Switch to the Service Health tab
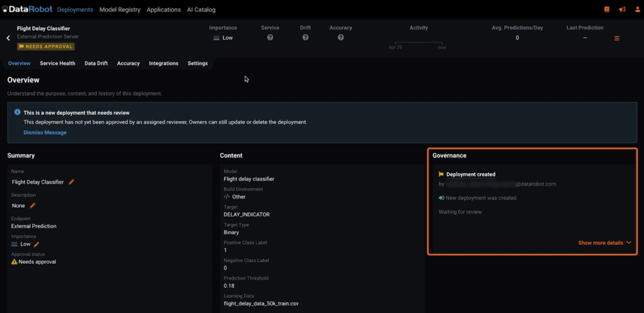Image resolution: width=644 pixels, height=313 pixels. [57, 64]
